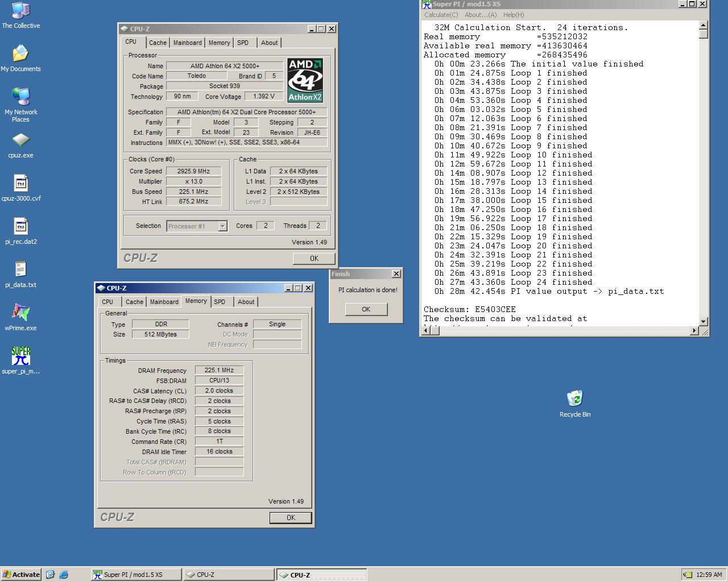
Task: Open Memory tab in upper CPU-Z
Action: [219, 43]
